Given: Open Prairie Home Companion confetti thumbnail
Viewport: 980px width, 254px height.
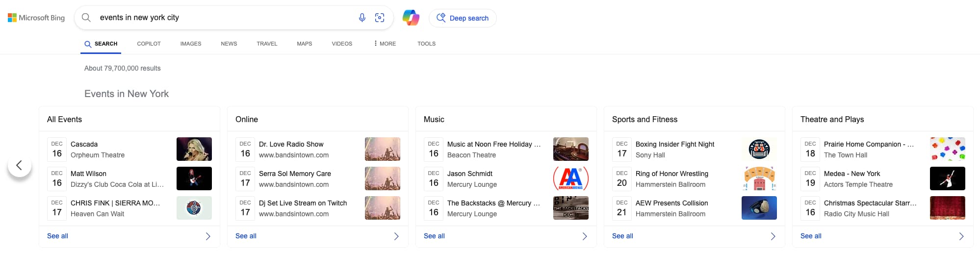Looking at the screenshot, I should 948,149.
